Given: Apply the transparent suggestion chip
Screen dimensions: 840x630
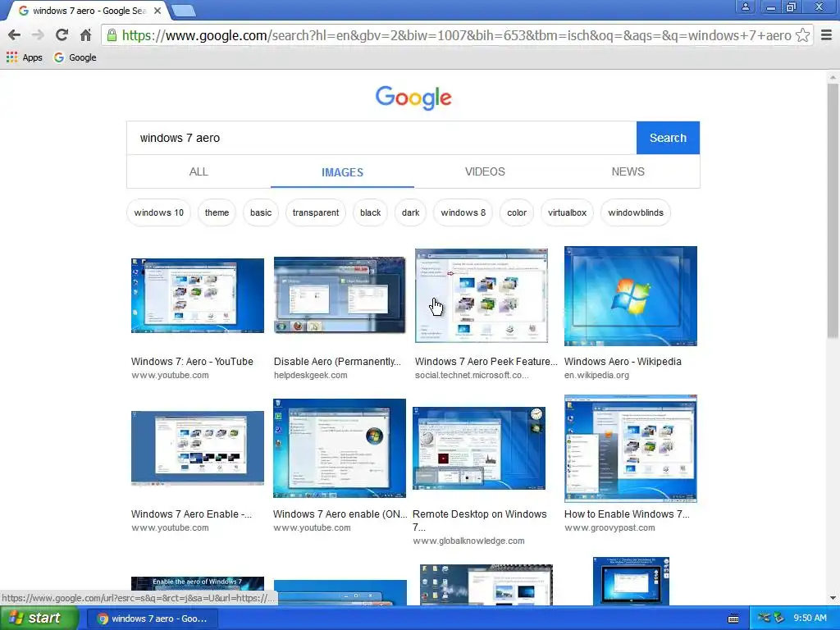Looking at the screenshot, I should 316,212.
